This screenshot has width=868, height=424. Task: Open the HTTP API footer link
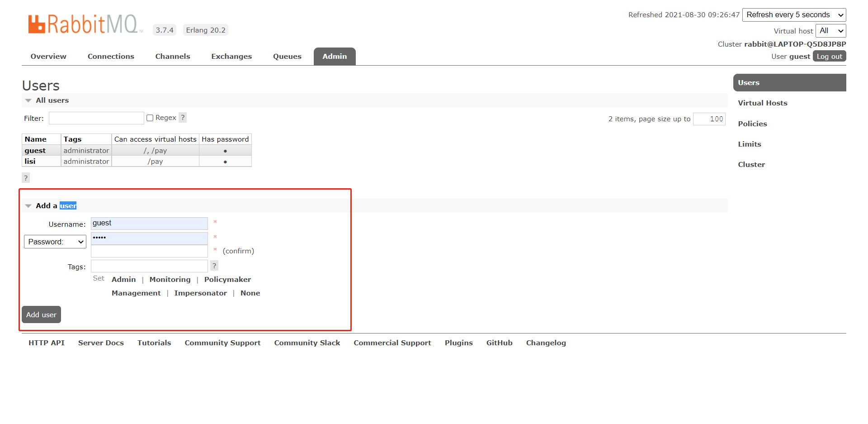[47, 343]
